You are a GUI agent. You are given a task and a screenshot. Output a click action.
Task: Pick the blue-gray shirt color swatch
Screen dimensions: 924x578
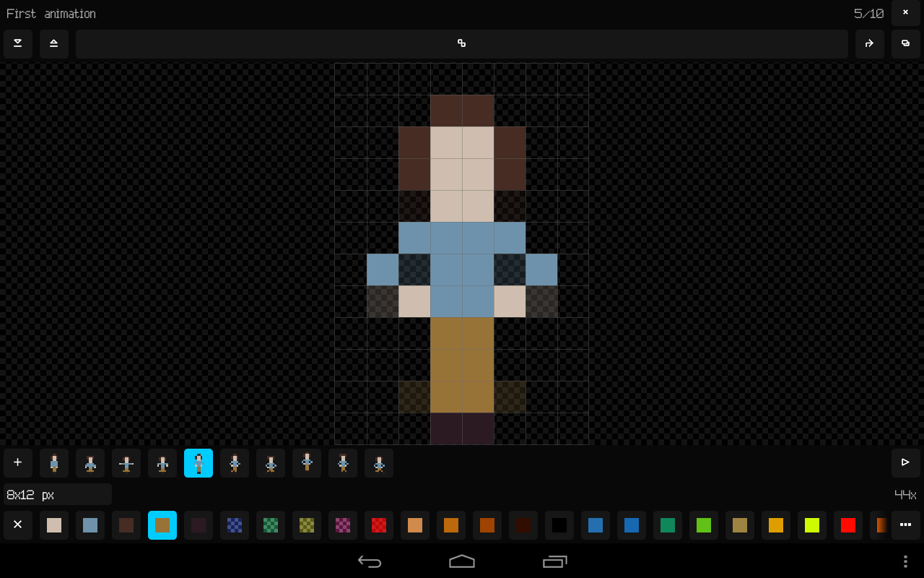coord(90,525)
